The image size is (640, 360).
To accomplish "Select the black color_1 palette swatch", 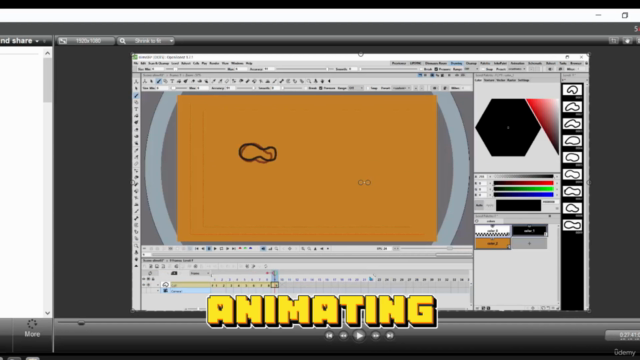I will tap(529, 231).
